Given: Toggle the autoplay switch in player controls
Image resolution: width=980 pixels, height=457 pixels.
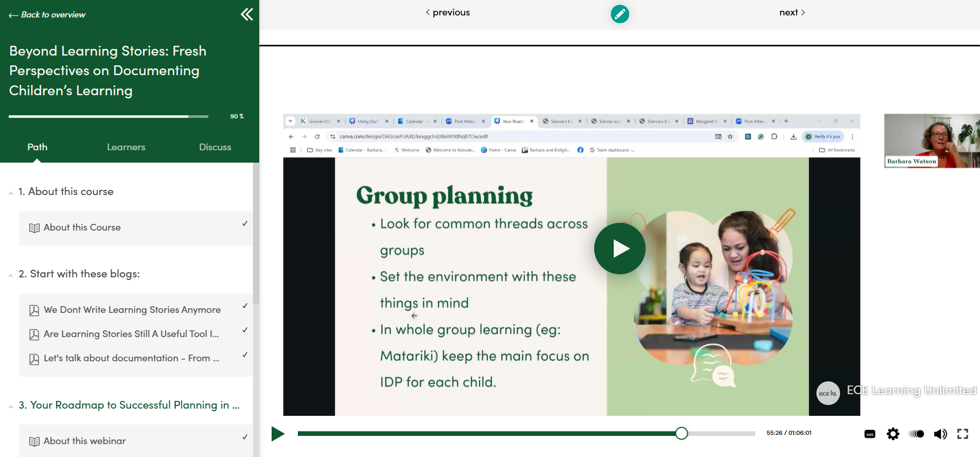Looking at the screenshot, I should coord(916,434).
